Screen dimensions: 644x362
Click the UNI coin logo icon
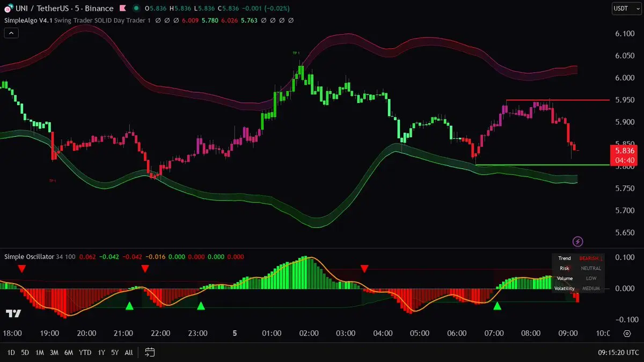pyautogui.click(x=9, y=8)
